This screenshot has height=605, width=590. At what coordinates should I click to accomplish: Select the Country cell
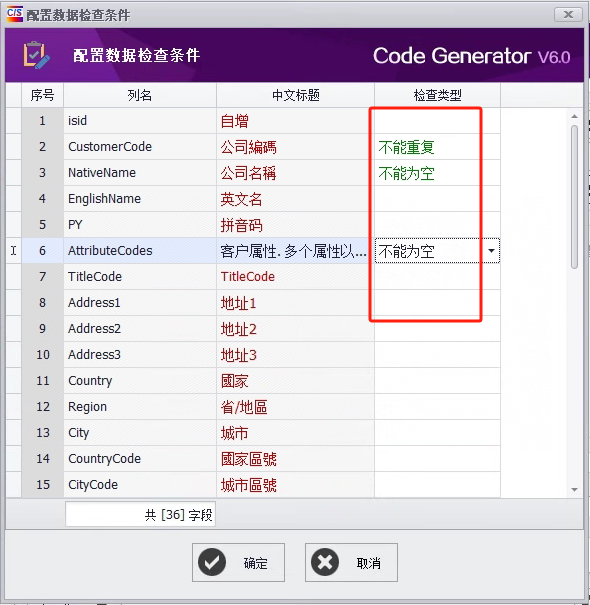(140, 381)
